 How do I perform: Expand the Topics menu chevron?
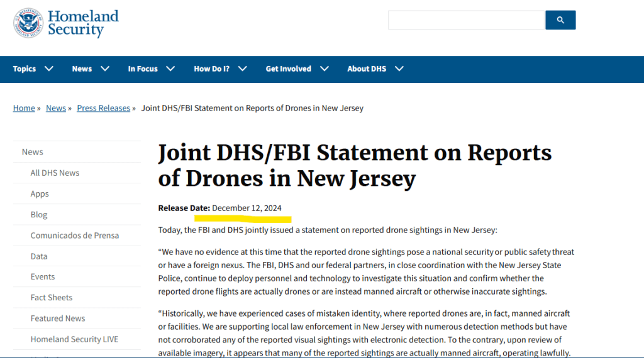coord(49,68)
